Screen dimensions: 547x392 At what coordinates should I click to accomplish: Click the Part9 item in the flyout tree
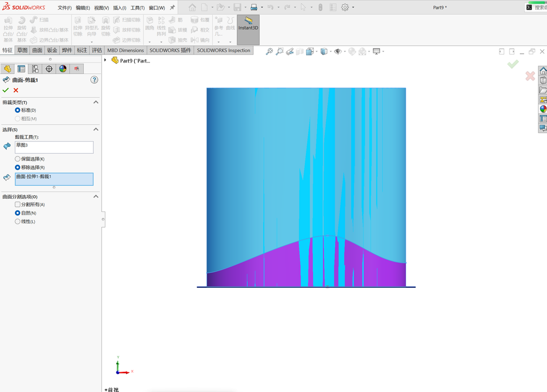tap(131, 61)
